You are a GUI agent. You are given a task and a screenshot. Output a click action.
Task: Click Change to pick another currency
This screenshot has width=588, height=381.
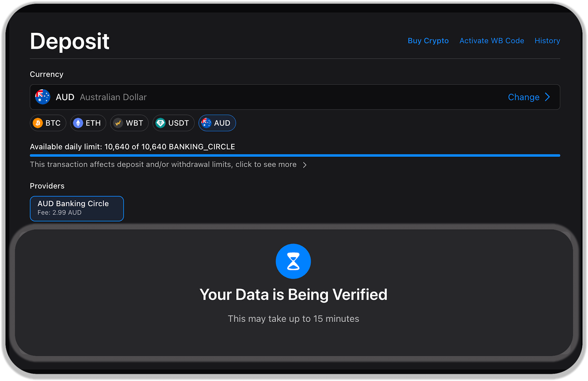(523, 97)
